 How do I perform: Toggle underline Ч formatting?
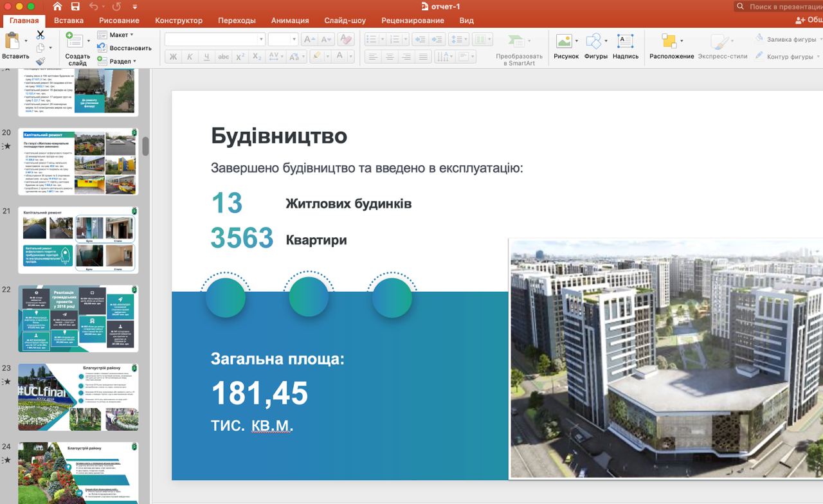tap(206, 57)
